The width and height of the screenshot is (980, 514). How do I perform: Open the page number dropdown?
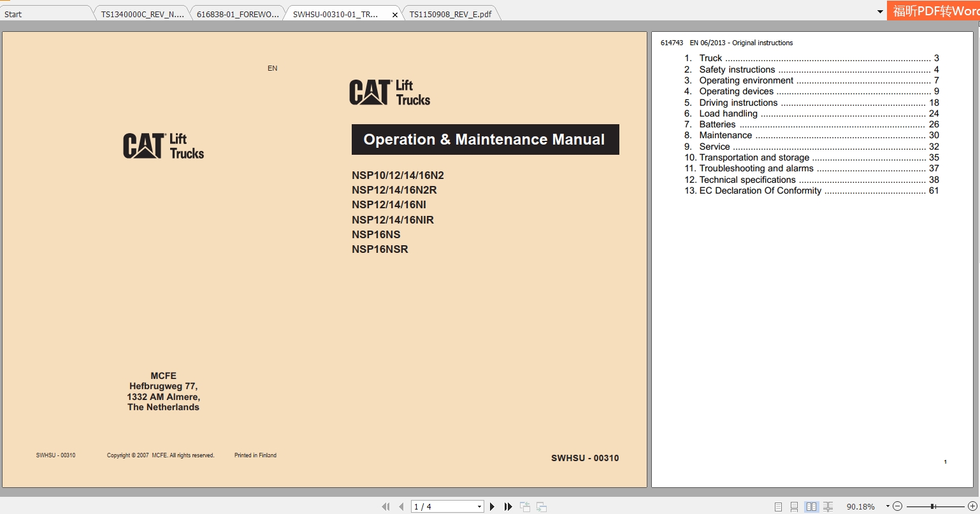478,506
